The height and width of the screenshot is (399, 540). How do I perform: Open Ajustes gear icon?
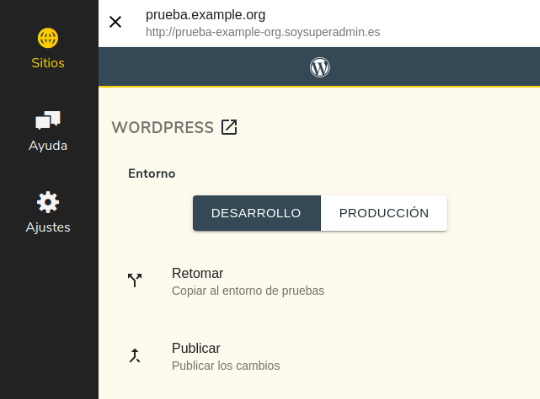coord(48,202)
